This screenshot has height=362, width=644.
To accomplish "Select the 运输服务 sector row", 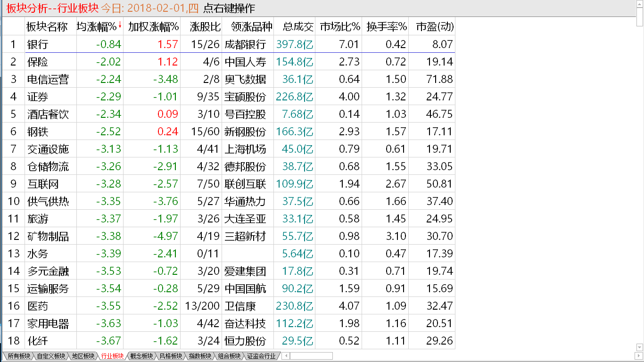I will point(228,288).
